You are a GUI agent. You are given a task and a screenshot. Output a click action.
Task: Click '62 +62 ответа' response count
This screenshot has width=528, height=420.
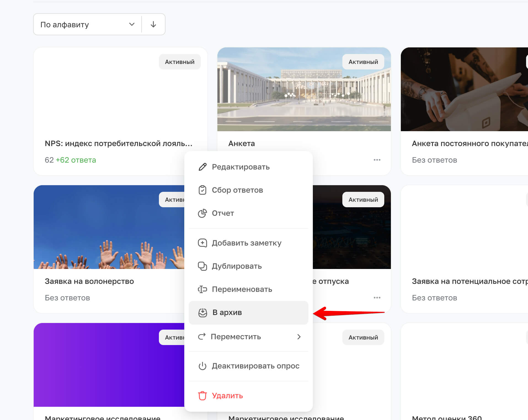70,160
